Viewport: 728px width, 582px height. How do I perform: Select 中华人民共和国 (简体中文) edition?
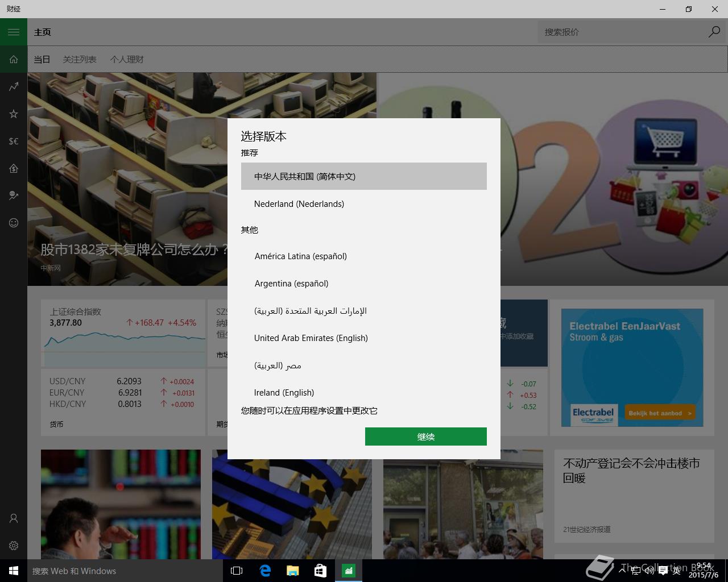364,176
